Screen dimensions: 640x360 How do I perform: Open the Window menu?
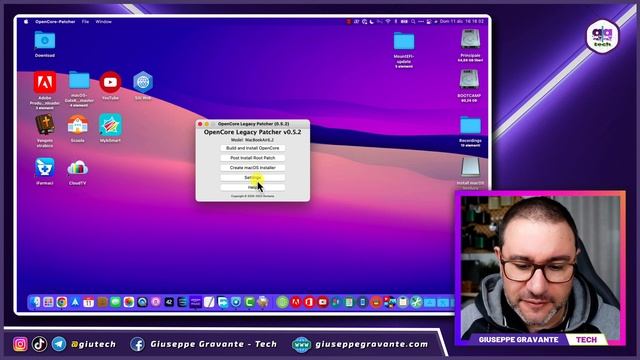(x=103, y=22)
